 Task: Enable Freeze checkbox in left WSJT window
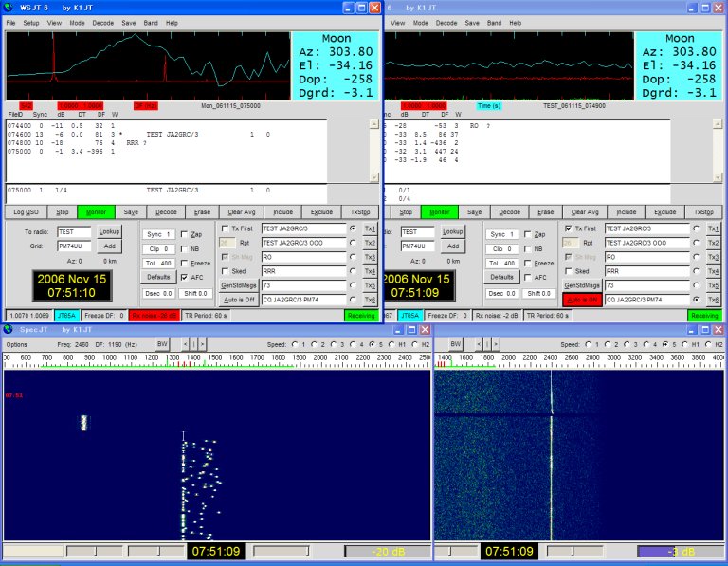point(184,264)
